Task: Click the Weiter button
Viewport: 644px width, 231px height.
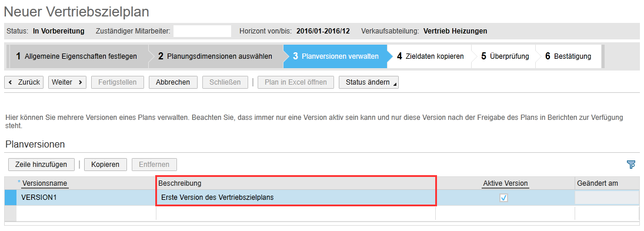Action: pos(67,82)
